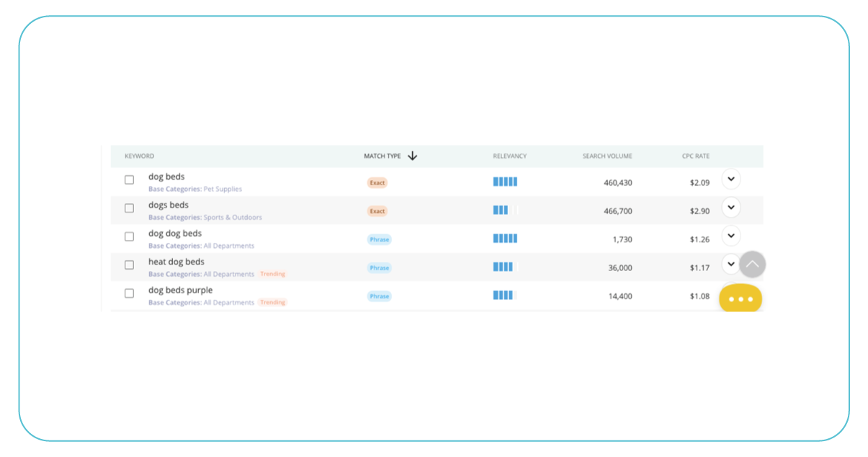Viewport: 868px width, 457px height.
Task: Click the CPC Rate column header
Action: coord(696,156)
